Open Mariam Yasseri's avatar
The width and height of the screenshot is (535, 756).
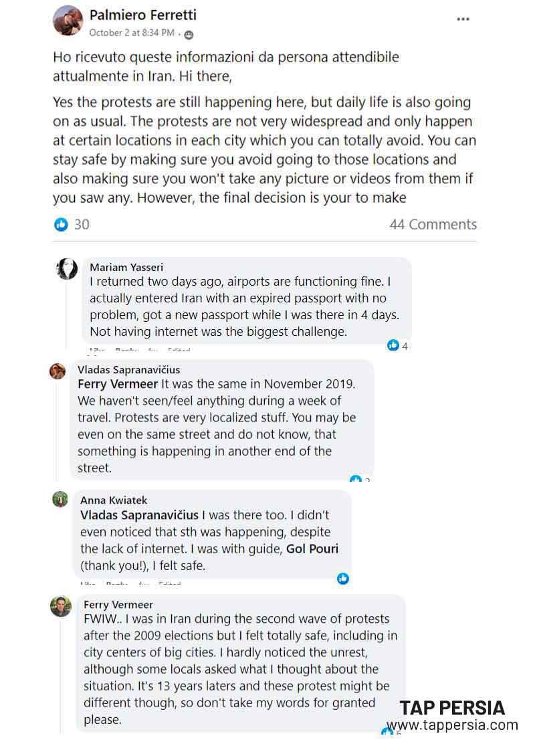(x=68, y=269)
